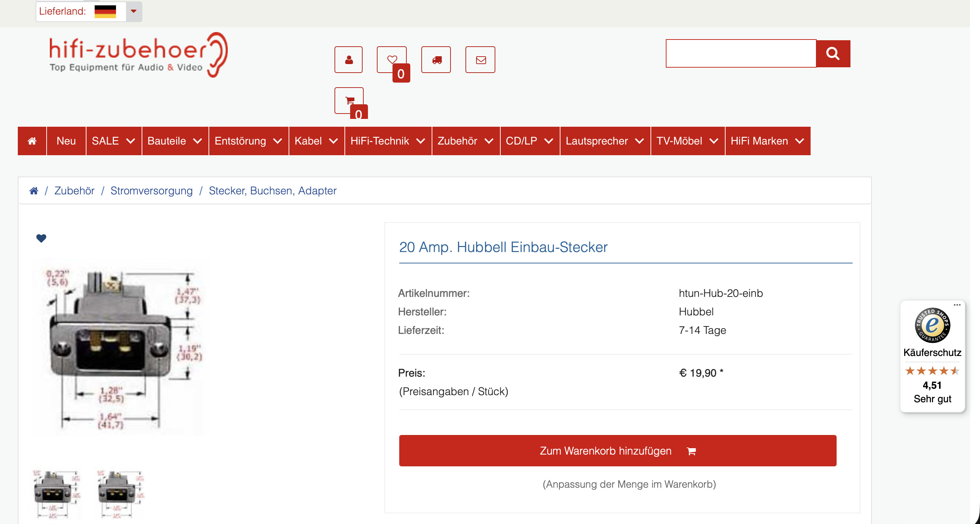
Task: Expand the Kabel menu dropdown
Action: [316, 141]
